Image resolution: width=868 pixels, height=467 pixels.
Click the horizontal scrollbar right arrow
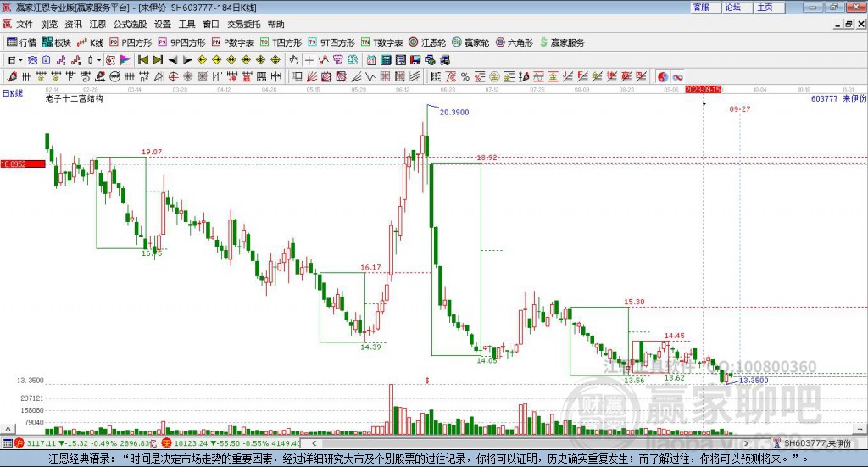pos(746,443)
